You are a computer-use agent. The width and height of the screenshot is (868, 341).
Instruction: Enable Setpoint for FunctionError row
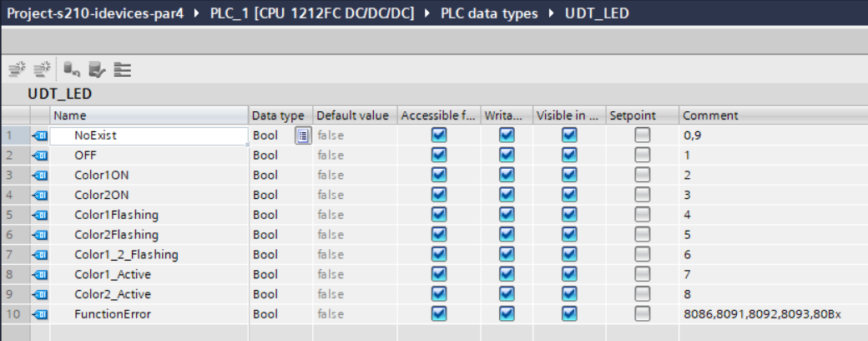pos(642,314)
